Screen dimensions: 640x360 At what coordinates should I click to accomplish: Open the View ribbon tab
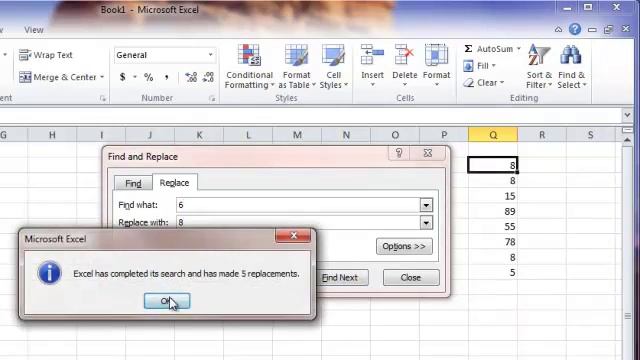pos(33,30)
